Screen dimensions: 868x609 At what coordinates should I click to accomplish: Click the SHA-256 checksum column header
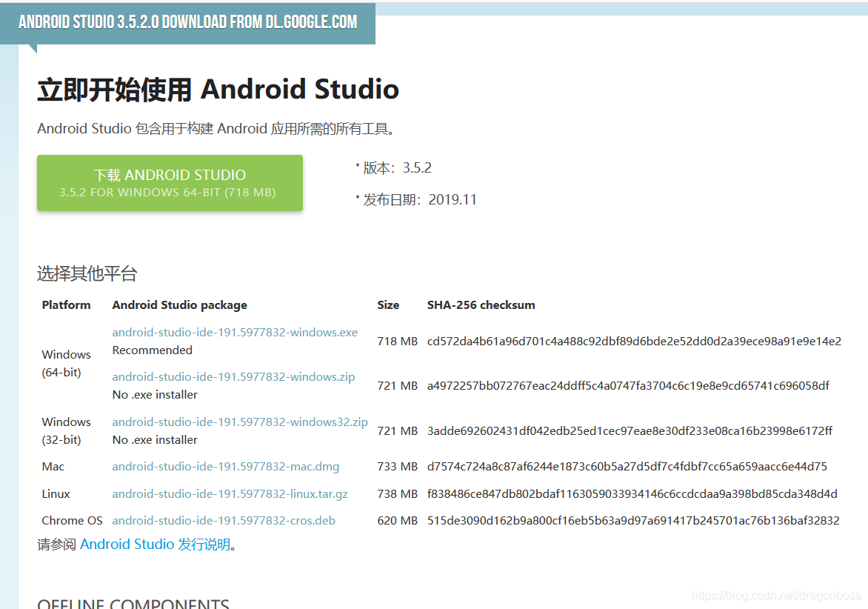tap(481, 304)
